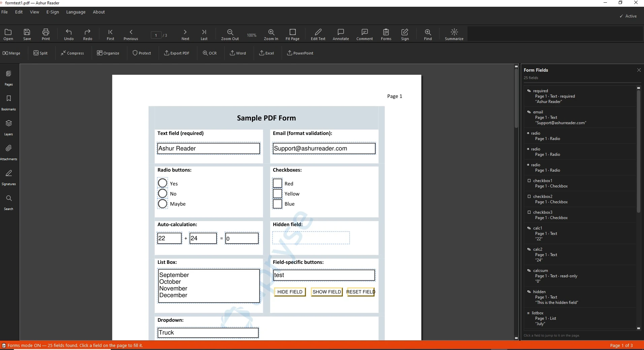
Task: Toggle Forms mode from the toolbar
Action: (386, 34)
